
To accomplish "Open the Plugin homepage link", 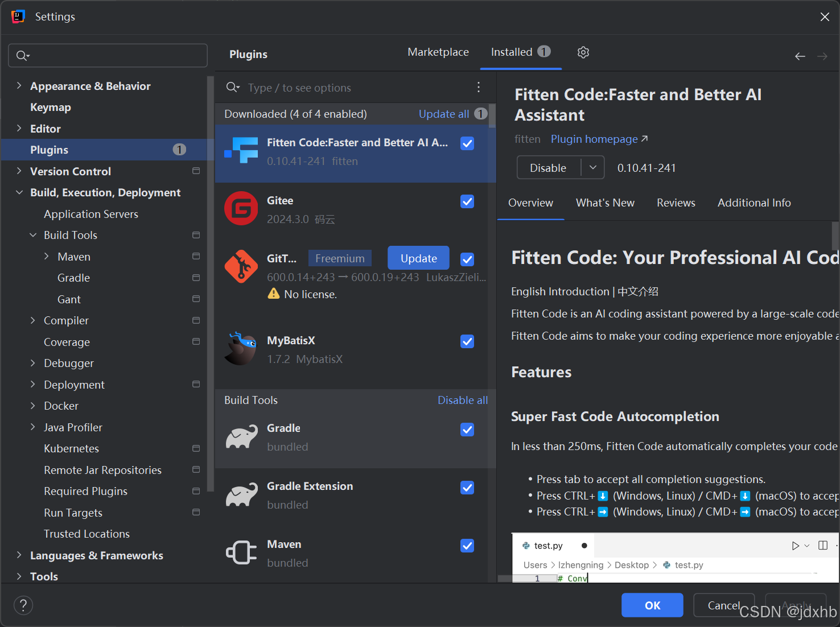I will click(599, 139).
